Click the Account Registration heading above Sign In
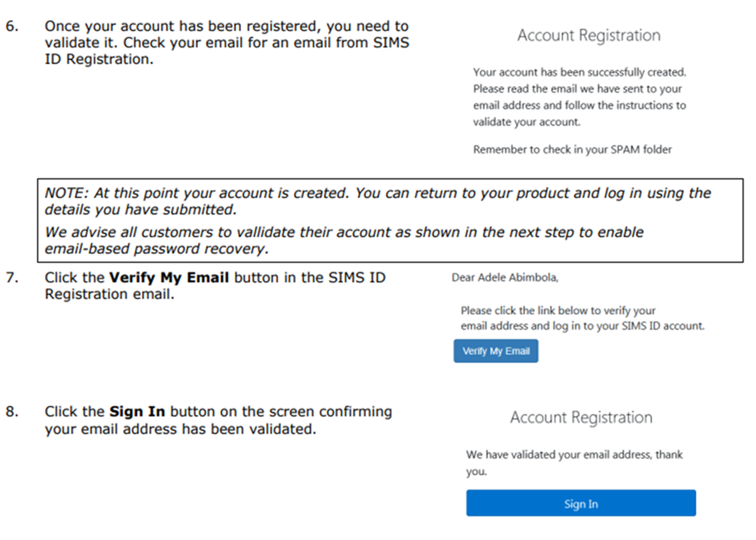 point(581,417)
